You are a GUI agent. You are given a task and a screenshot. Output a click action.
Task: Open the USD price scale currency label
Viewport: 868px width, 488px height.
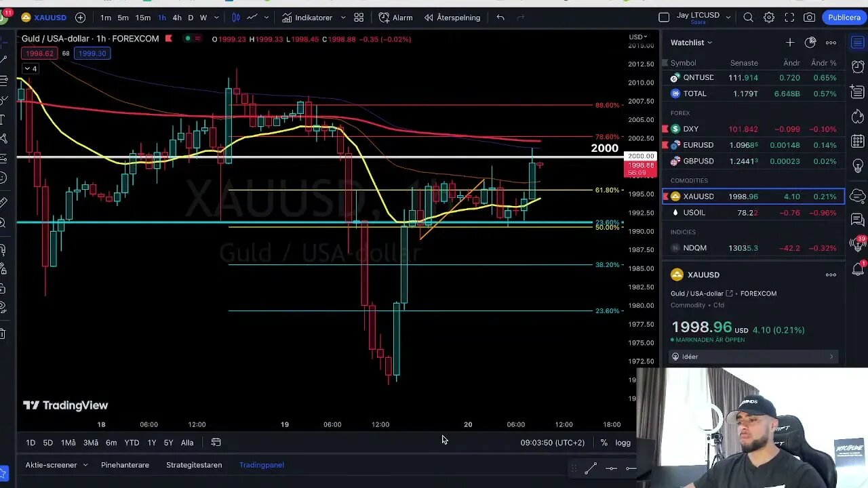tap(638, 37)
